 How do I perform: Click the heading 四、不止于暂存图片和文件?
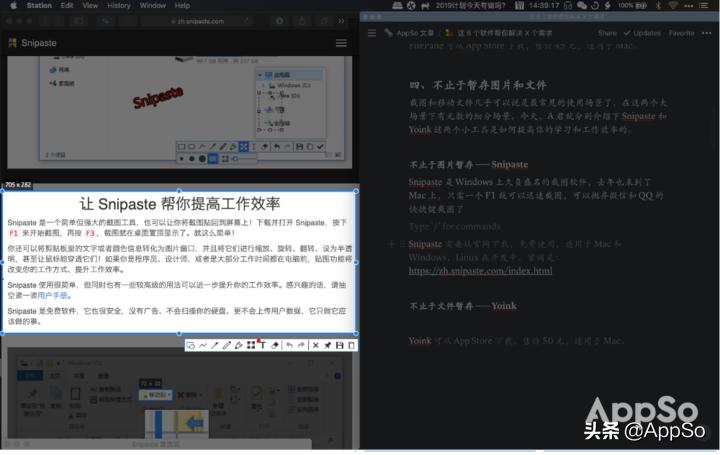pos(478,85)
